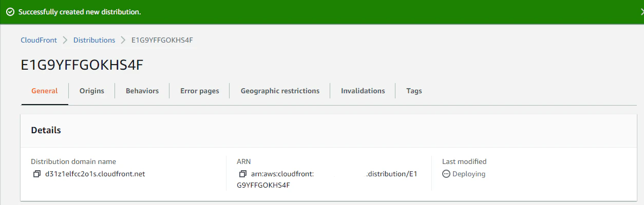Image resolution: width=644 pixels, height=205 pixels.
Task: Click the green success checkmark icon
Action: click(x=10, y=12)
